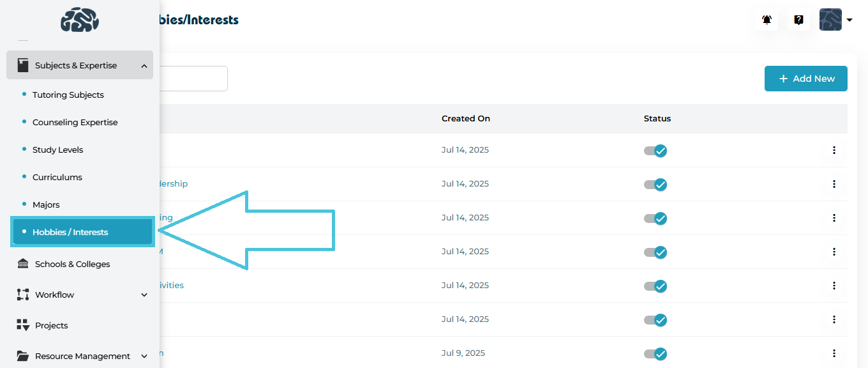Click the search input field
Screen dimensions: 868x368
click(x=193, y=79)
